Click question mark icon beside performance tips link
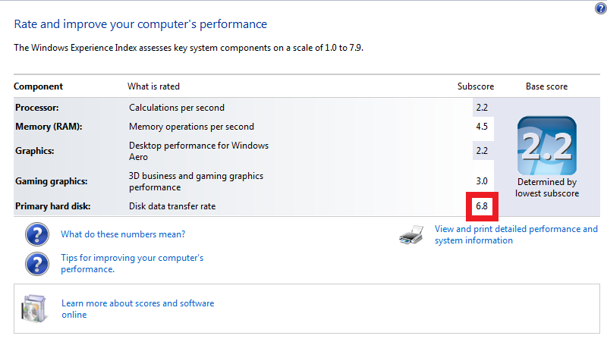The width and height of the screenshot is (607, 364). click(x=37, y=263)
